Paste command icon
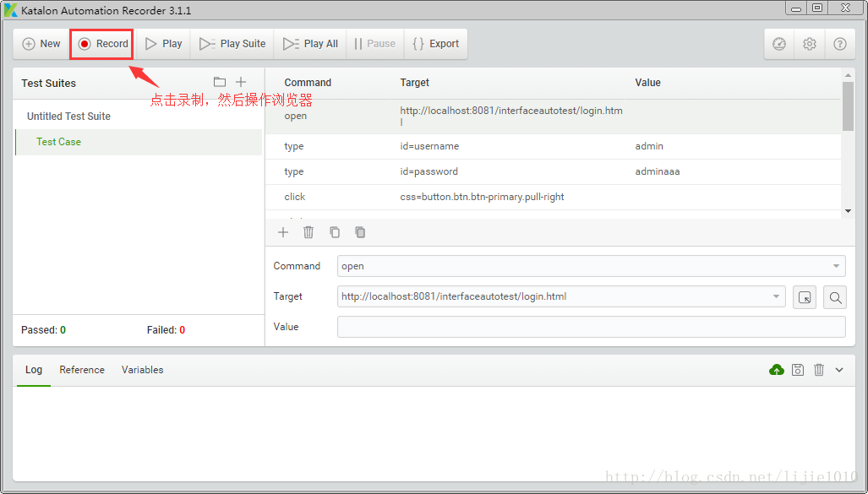This screenshot has width=868, height=494. point(360,232)
